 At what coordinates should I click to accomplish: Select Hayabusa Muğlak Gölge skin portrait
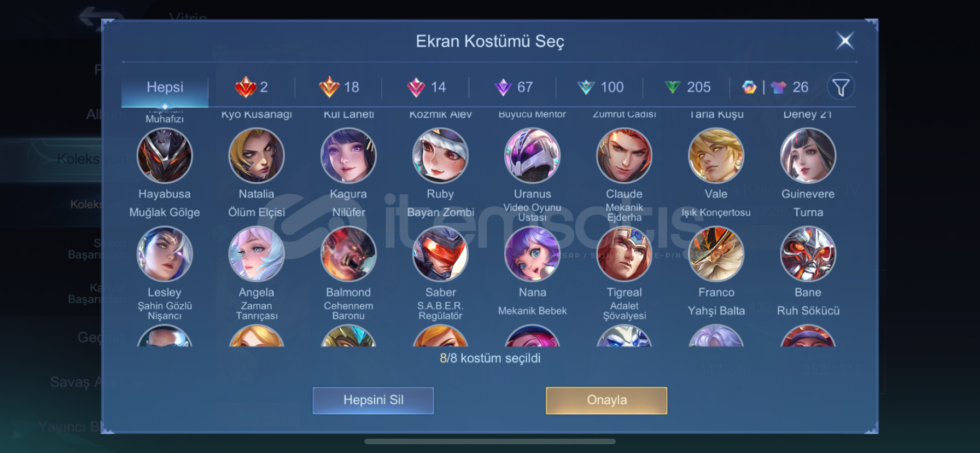(x=165, y=155)
